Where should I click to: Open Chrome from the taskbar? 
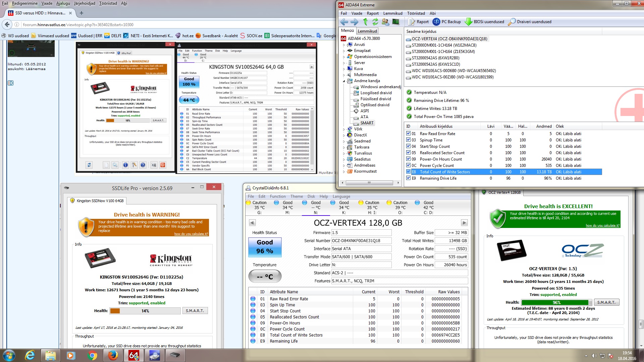coord(92,355)
